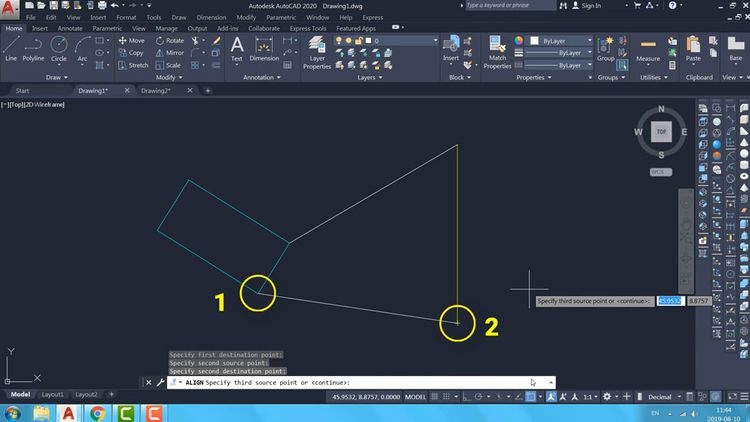Click the Group tool

coord(605,49)
